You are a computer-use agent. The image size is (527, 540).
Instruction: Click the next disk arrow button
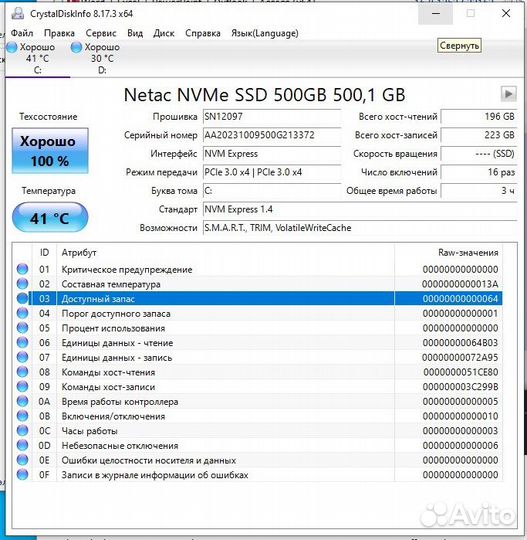pos(508,94)
